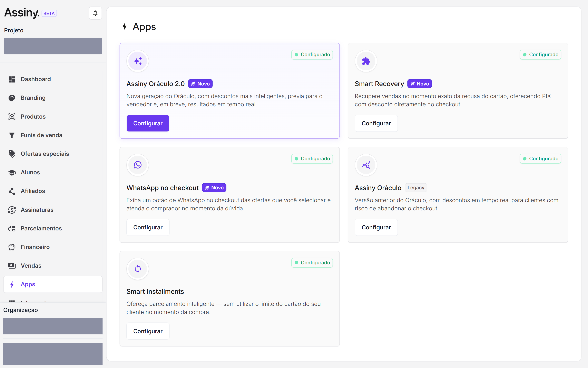Open Ofertas especiais in the sidebar
Viewport: 588px width, 368px height.
53,154
